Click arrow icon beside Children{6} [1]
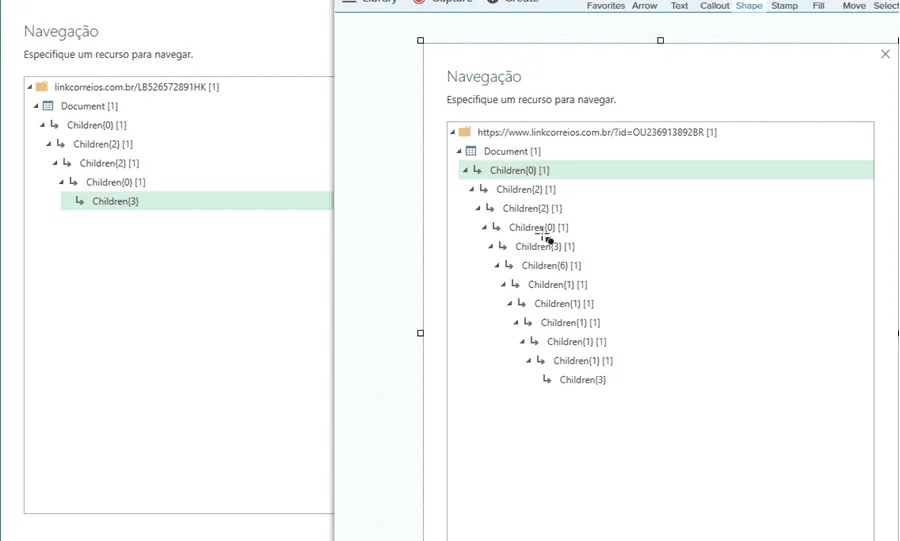This screenshot has height=541, width=900. [x=509, y=265]
